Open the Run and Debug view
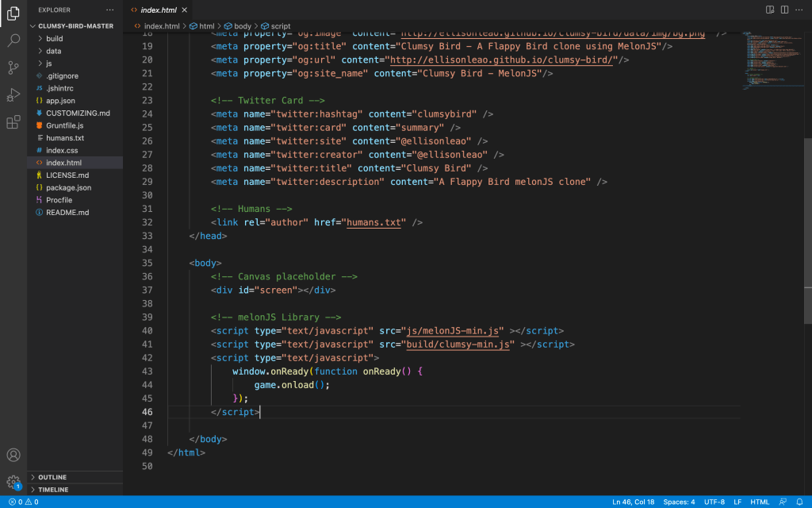The image size is (812, 508). (x=13, y=95)
